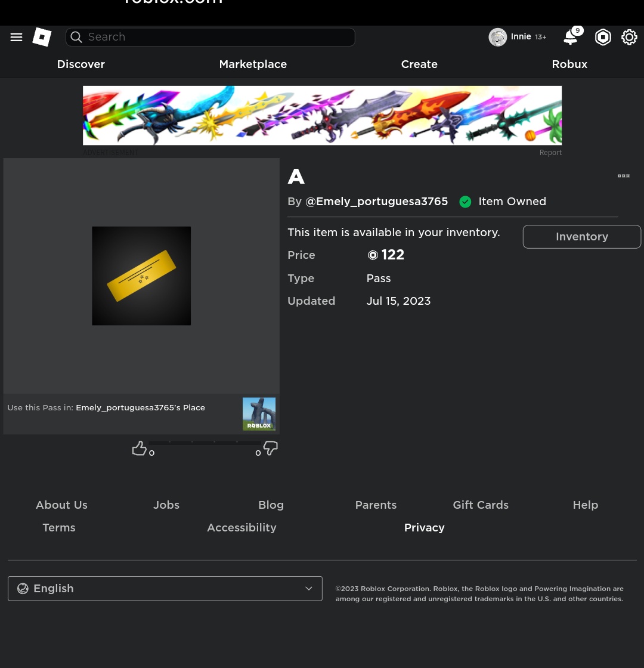The width and height of the screenshot is (644, 668).
Task: Click the search magnifier icon
Action: tap(76, 37)
